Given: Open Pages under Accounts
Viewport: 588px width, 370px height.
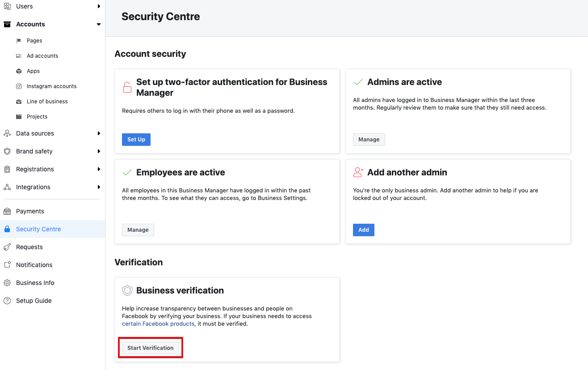Looking at the screenshot, I should pos(34,41).
